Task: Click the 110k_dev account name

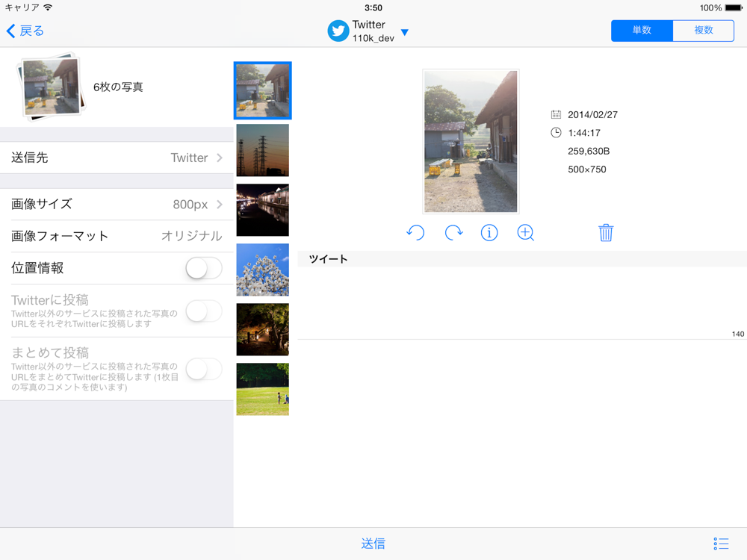Action: (x=373, y=38)
